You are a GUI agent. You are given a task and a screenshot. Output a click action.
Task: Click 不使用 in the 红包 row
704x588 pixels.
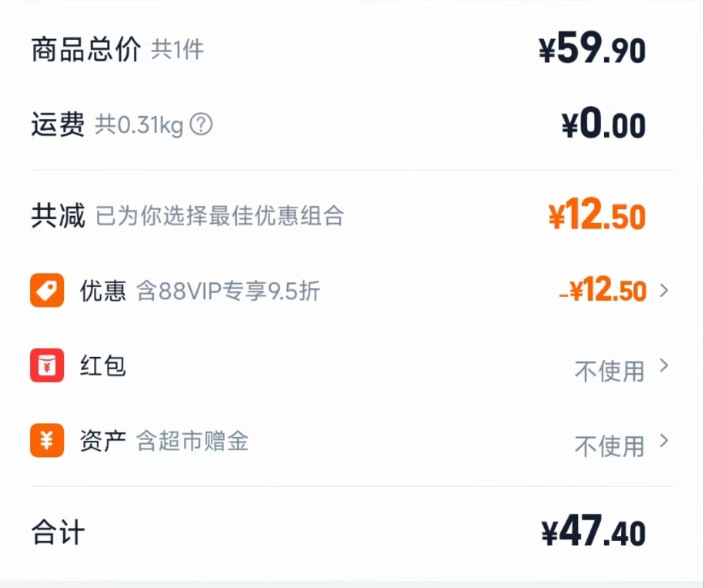pos(609,371)
